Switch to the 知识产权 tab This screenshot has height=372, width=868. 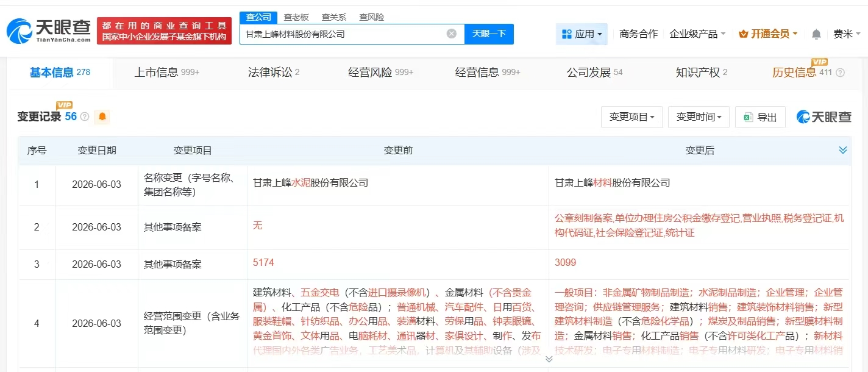(702, 73)
